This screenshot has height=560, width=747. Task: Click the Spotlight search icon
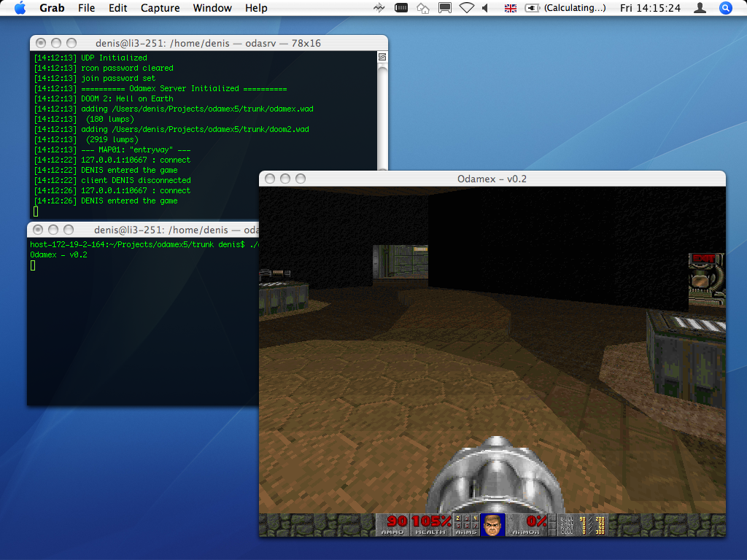[726, 8]
